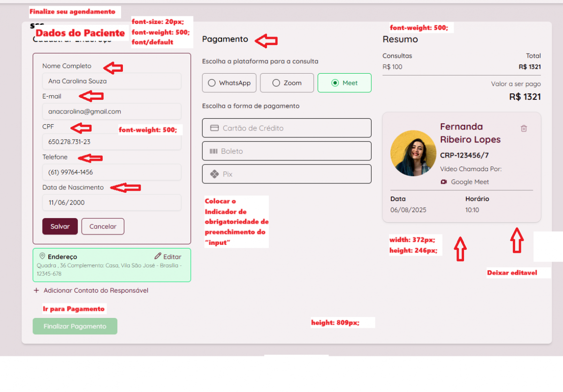Choose Cartão de Crédito payment method
The width and height of the screenshot is (563, 392).
287,128
